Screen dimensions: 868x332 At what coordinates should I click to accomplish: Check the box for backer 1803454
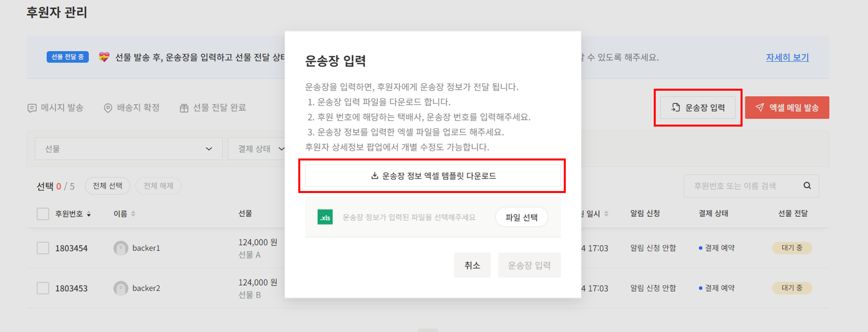(43, 248)
